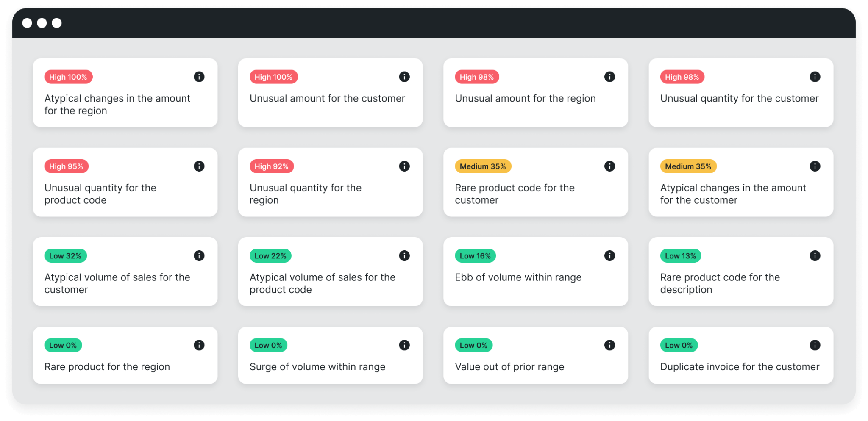Select the 'Low 0%' badge on 'Rare product for the region'

coord(63,345)
